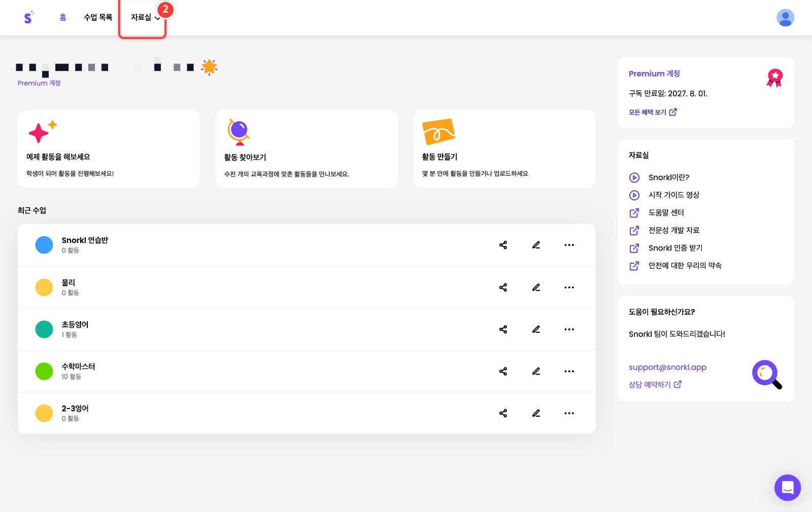
Task: Open more options for Snorkl 연습반
Action: (569, 245)
